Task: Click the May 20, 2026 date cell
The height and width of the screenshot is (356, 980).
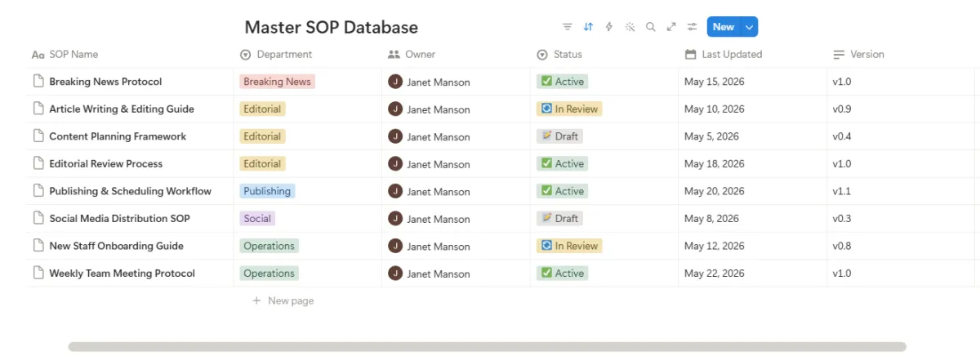Action: [x=752, y=191]
